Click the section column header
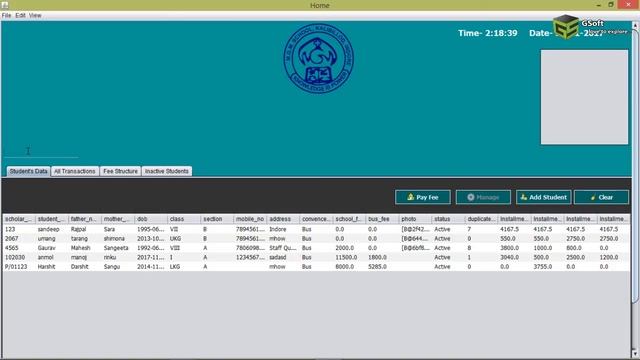640x360 pixels. click(x=217, y=219)
